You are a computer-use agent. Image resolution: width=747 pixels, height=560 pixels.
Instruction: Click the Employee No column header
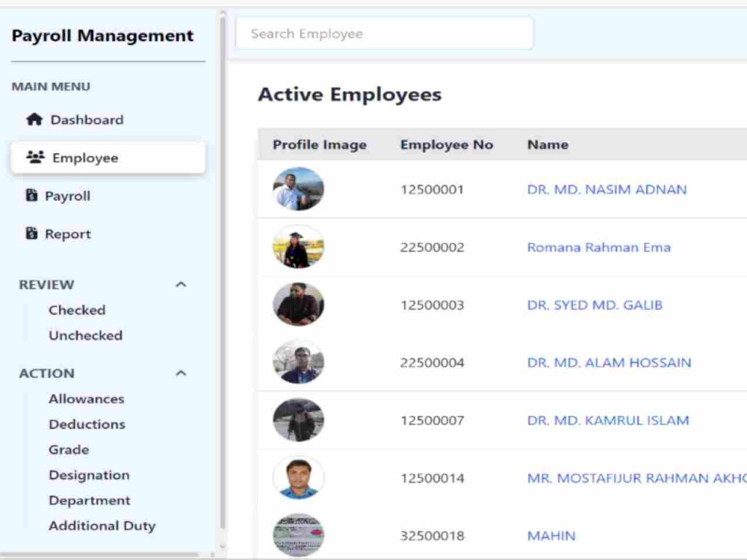coord(447,144)
